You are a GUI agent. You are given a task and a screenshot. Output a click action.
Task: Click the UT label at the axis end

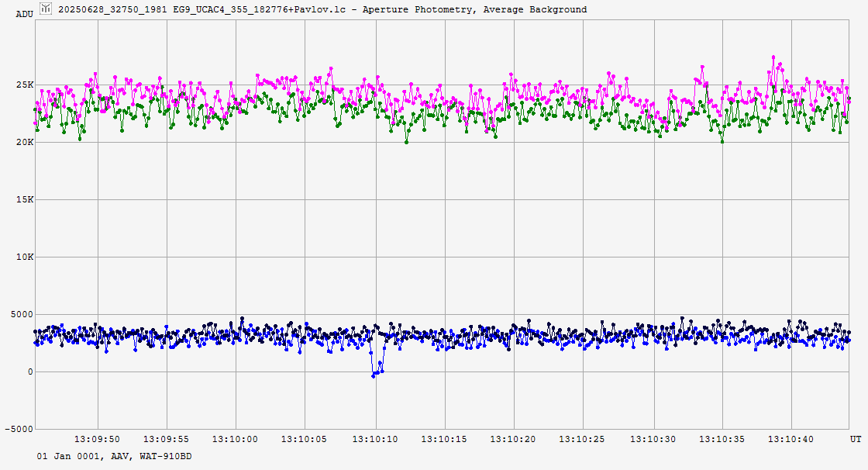point(856,439)
